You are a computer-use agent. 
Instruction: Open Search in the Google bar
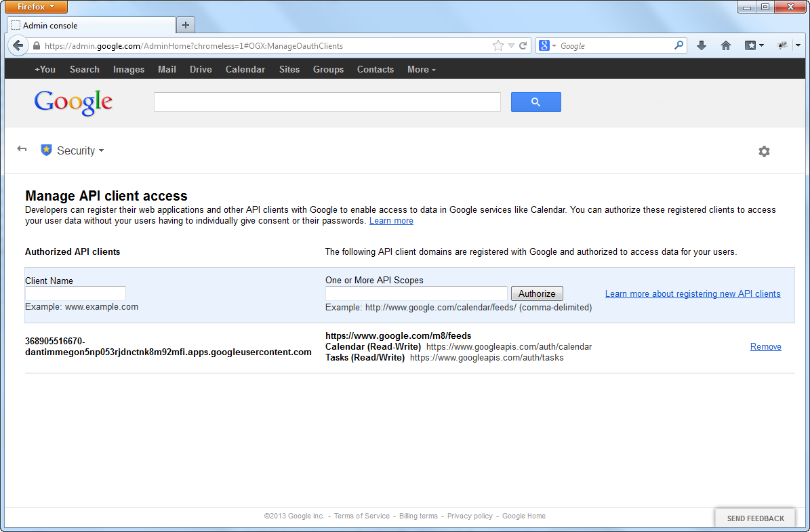pos(85,69)
